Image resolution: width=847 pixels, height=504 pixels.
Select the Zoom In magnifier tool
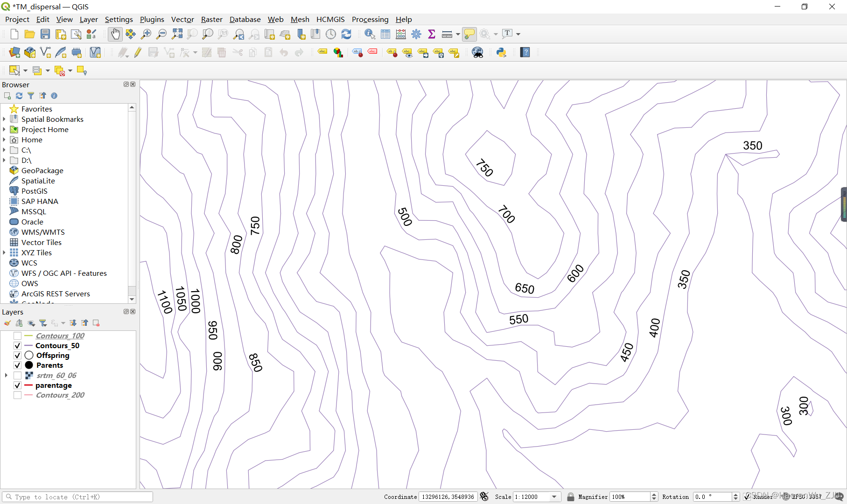146,34
